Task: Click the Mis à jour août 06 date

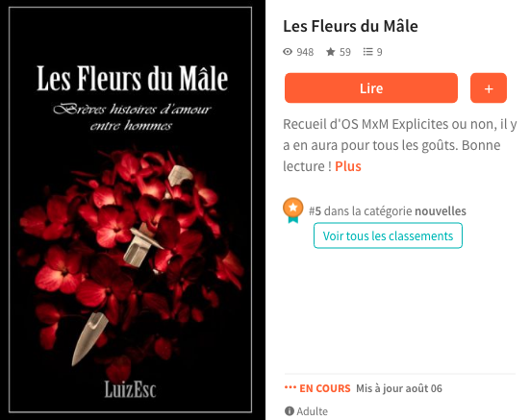Action: [x=399, y=388]
